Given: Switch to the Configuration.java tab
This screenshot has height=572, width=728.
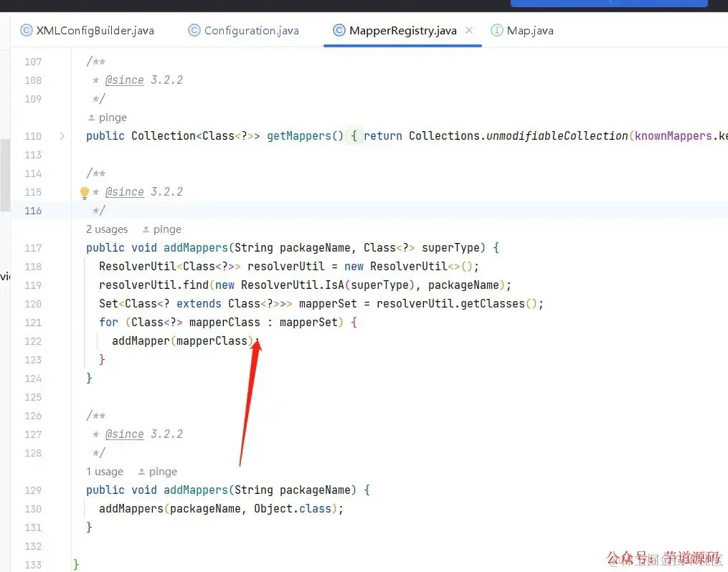Looking at the screenshot, I should tap(244, 31).
